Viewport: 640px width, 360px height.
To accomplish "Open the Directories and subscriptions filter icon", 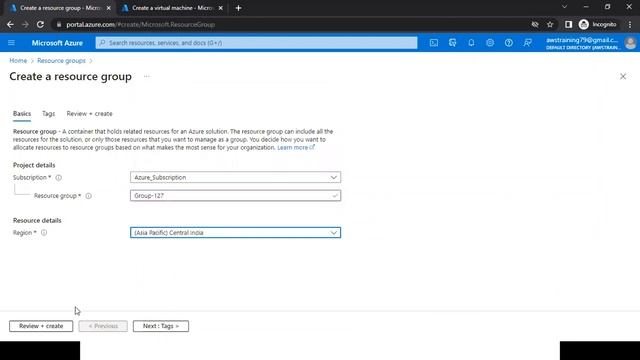I will (x=453, y=43).
